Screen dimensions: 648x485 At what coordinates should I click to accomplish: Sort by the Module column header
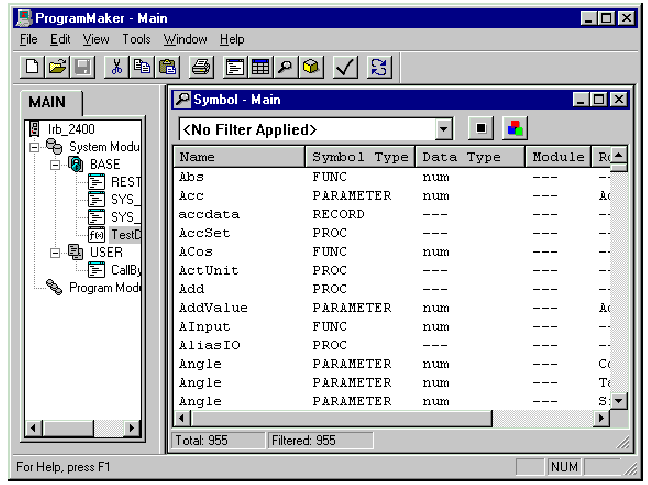558,157
